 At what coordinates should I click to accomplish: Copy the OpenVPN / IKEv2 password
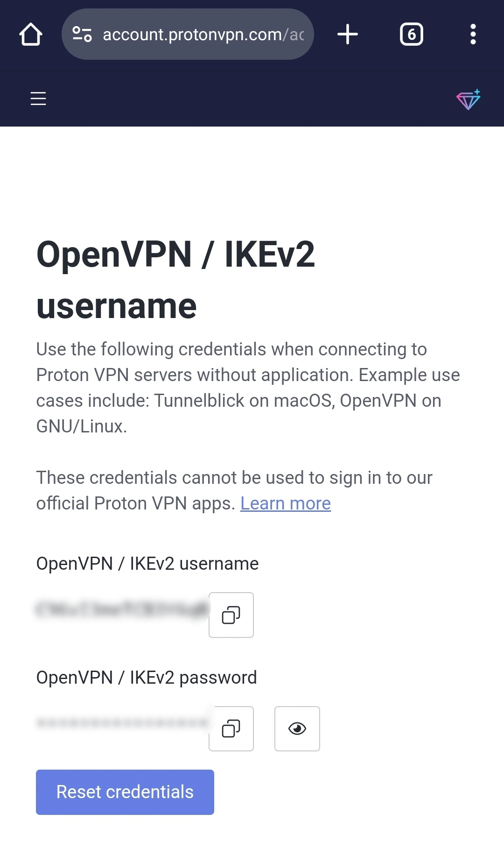coord(231,729)
